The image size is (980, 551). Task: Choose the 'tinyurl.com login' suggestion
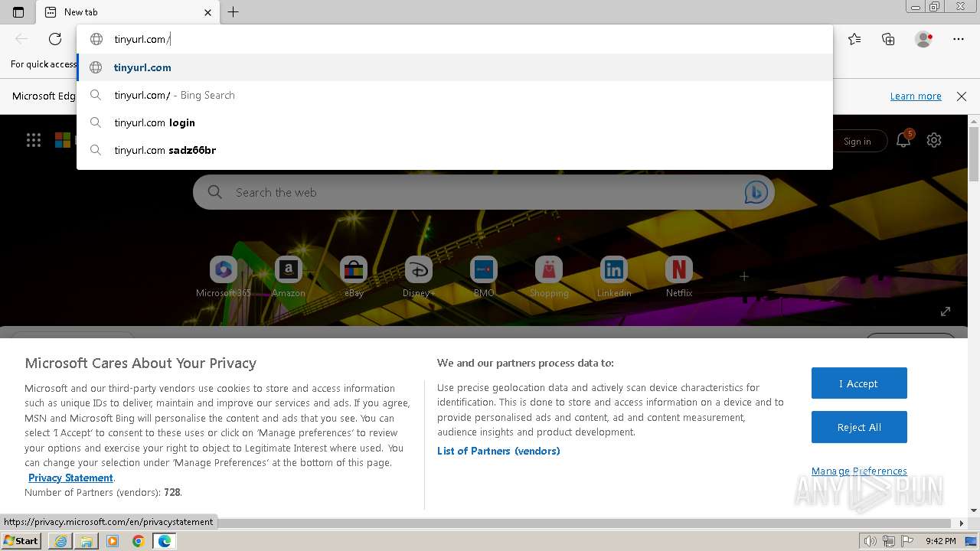455,122
